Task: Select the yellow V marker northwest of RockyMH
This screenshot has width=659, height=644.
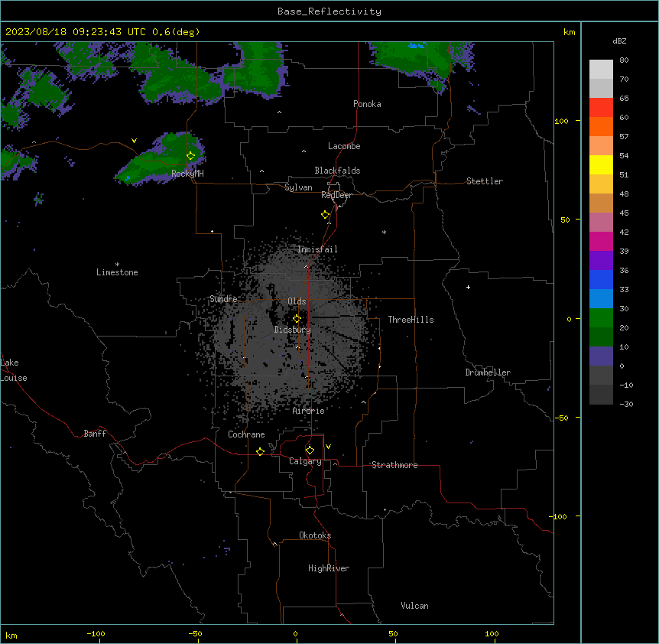Action: point(134,141)
